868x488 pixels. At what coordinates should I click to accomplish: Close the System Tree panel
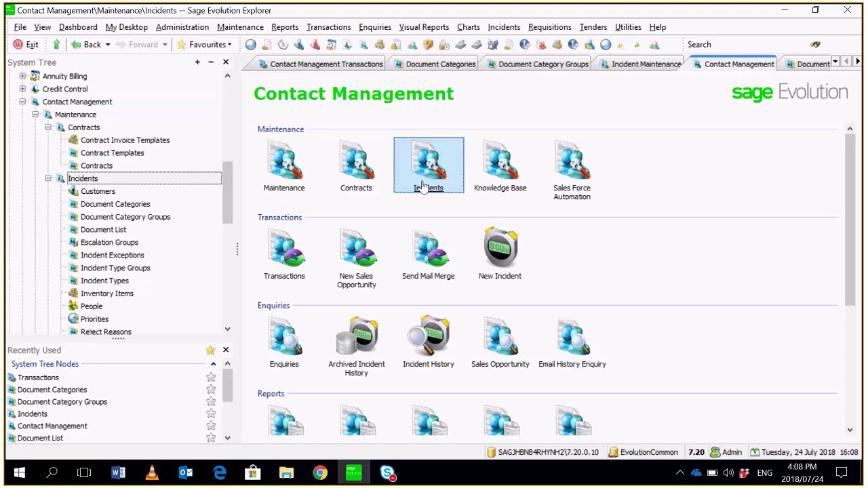point(226,62)
